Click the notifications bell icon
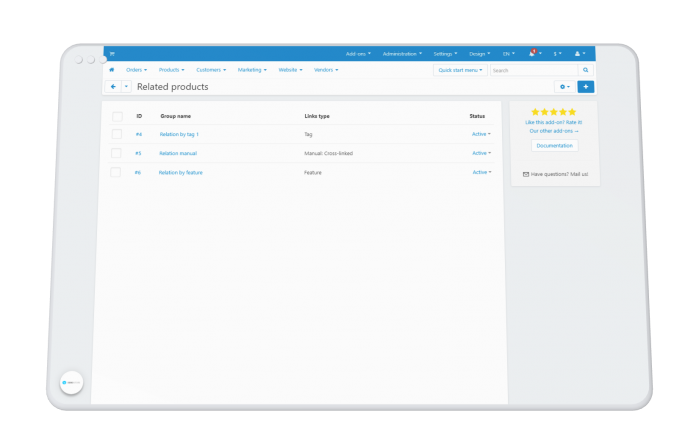The height and width of the screenshot is (445, 700). click(x=532, y=54)
